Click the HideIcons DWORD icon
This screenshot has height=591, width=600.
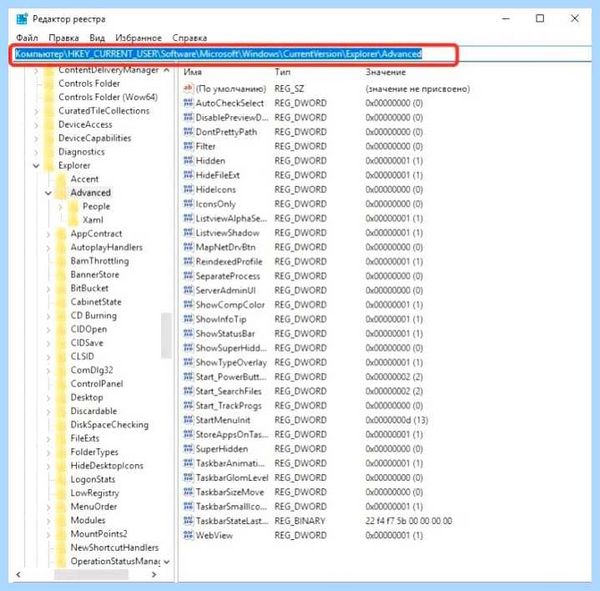pyautogui.click(x=188, y=189)
